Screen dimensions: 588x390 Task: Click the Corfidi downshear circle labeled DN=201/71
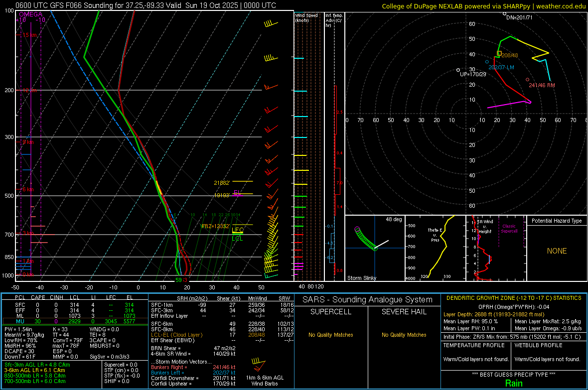pos(504,14)
